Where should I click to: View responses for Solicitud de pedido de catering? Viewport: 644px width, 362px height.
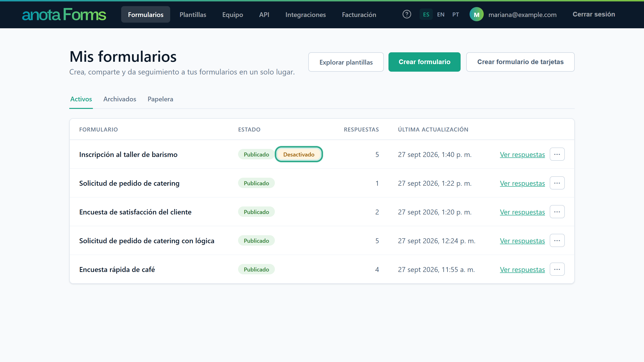(x=522, y=183)
